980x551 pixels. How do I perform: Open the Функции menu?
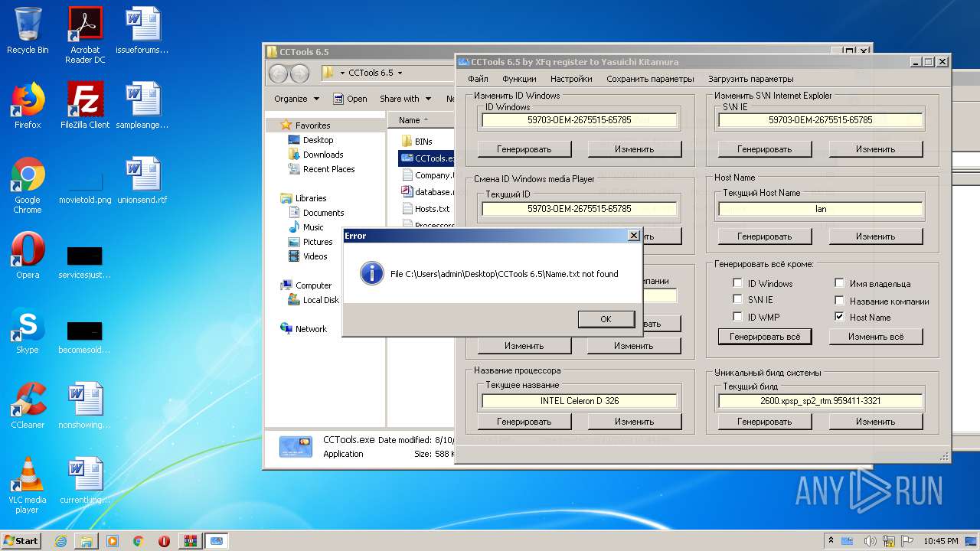[519, 79]
